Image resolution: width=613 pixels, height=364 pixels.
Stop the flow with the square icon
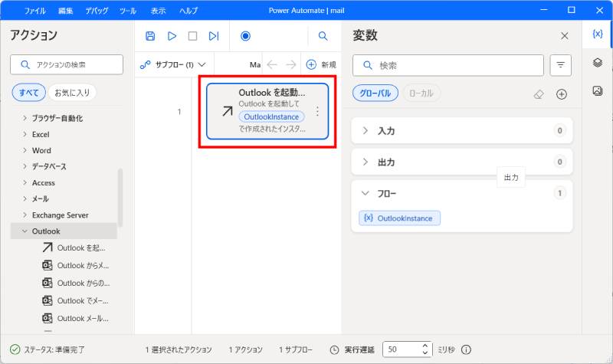click(193, 36)
